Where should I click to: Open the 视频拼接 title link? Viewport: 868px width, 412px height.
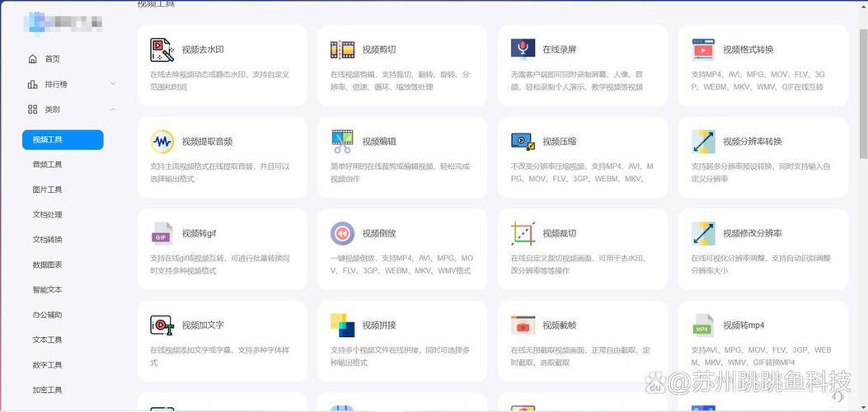(379, 325)
